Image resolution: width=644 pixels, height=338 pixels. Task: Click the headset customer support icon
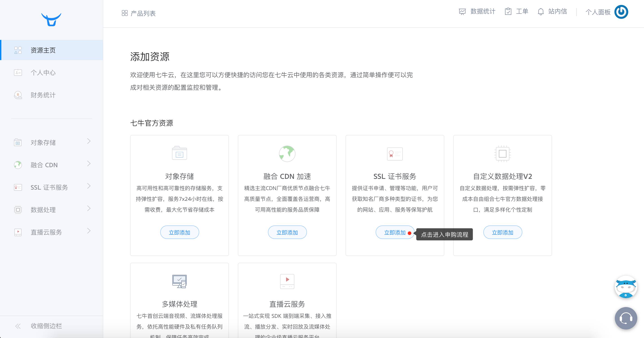tap(626, 318)
